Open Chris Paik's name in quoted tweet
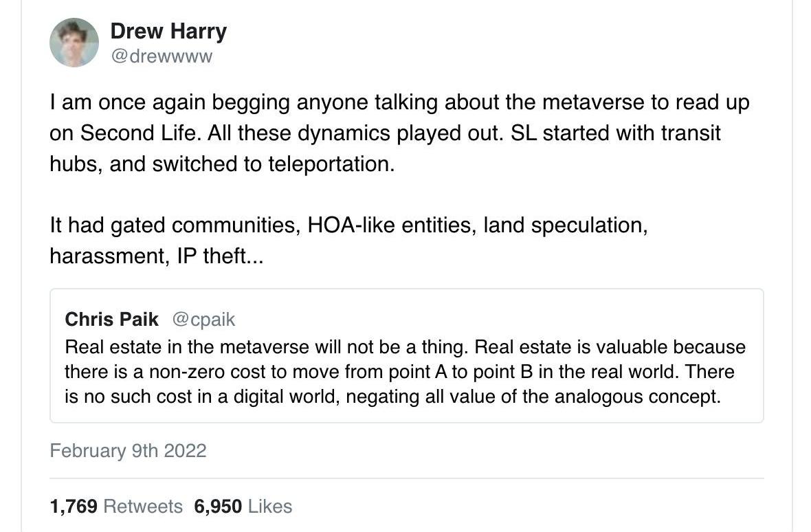The width and height of the screenshot is (811, 532). (x=111, y=320)
